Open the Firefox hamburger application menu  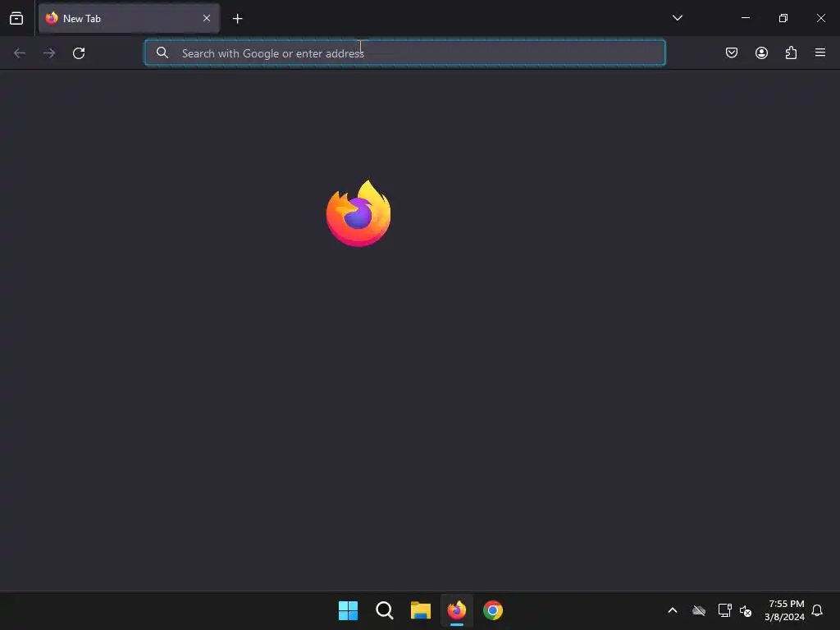(820, 52)
